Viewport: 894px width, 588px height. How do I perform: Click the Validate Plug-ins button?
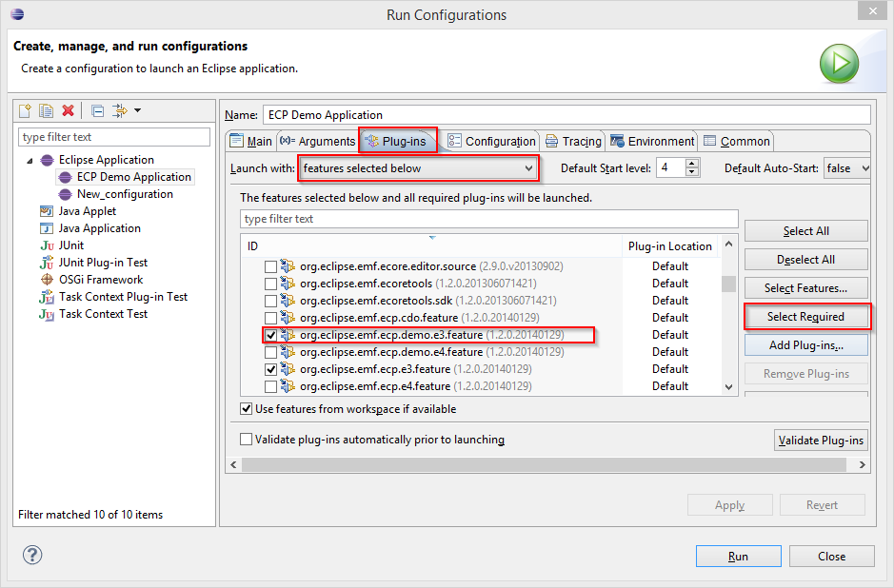click(821, 440)
